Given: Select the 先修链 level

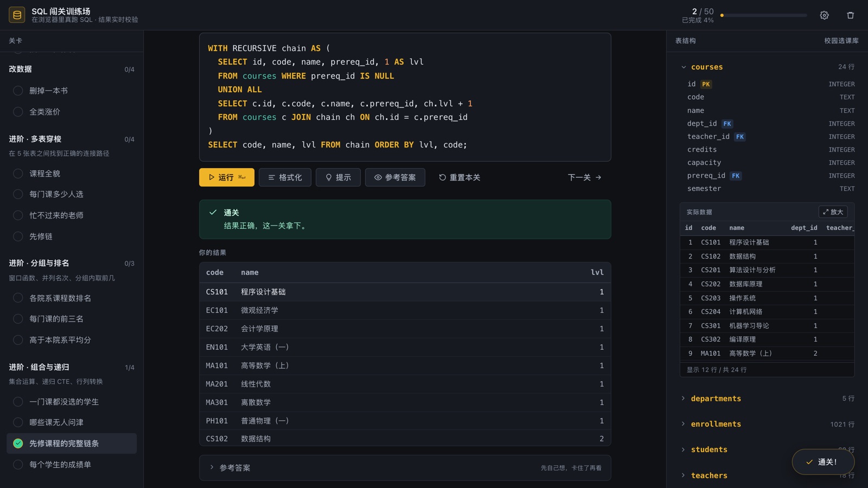Looking at the screenshot, I should tap(72, 236).
